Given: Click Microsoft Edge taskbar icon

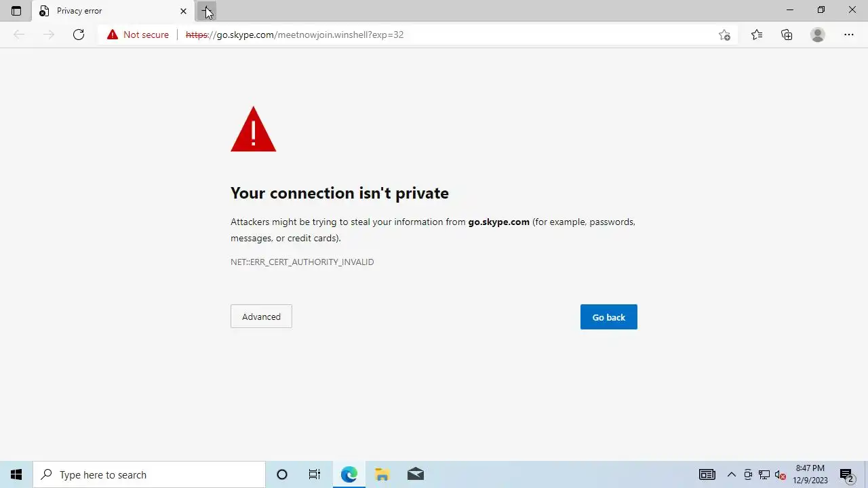Looking at the screenshot, I should click(x=349, y=474).
